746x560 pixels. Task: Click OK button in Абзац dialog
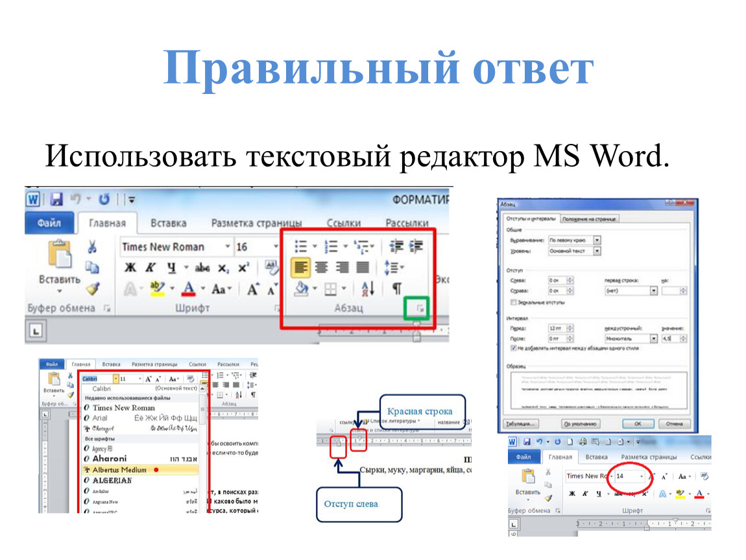point(638,424)
